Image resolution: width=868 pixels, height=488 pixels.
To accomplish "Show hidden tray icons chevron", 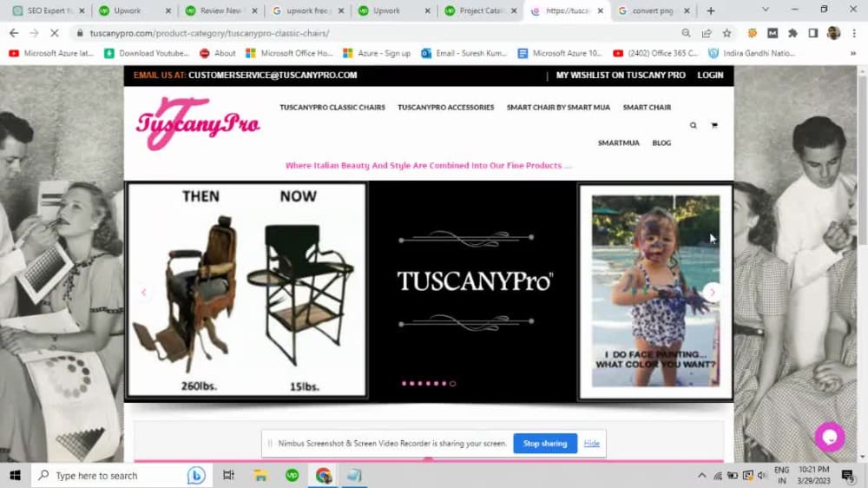I will pos(702,475).
